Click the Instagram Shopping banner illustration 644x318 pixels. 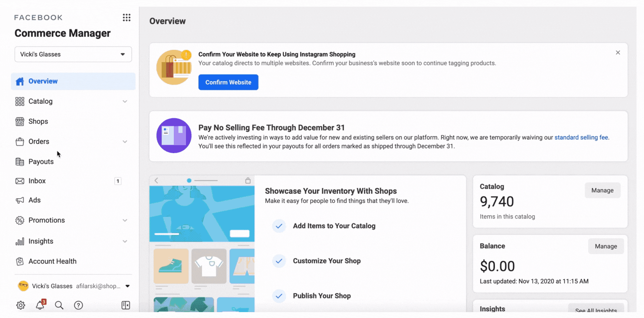click(x=174, y=67)
